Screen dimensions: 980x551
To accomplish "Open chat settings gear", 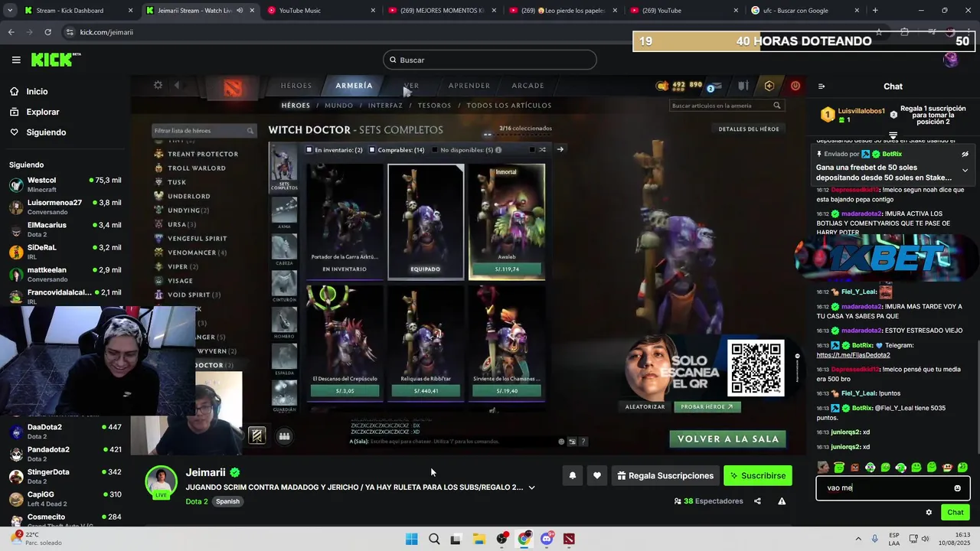I will [929, 513].
